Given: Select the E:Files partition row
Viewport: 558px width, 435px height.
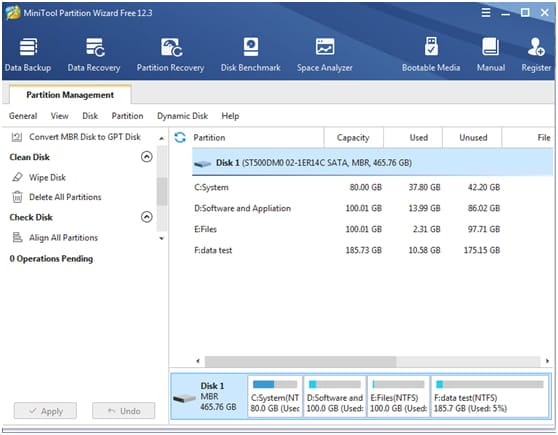Looking at the screenshot, I should point(372,229).
